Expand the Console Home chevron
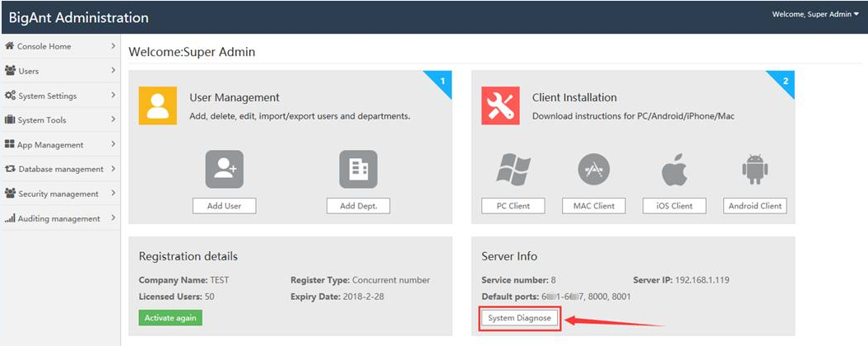Image resolution: width=868 pixels, height=346 pixels. 113,46
